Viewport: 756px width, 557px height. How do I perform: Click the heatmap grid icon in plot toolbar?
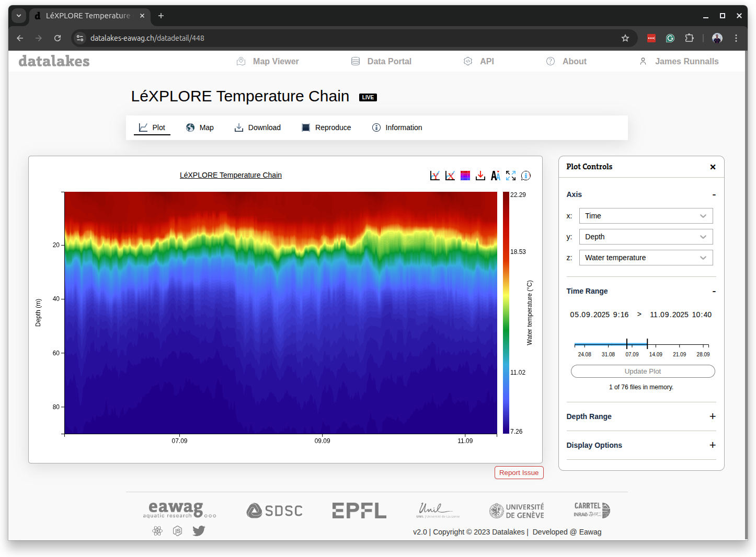[x=465, y=176]
